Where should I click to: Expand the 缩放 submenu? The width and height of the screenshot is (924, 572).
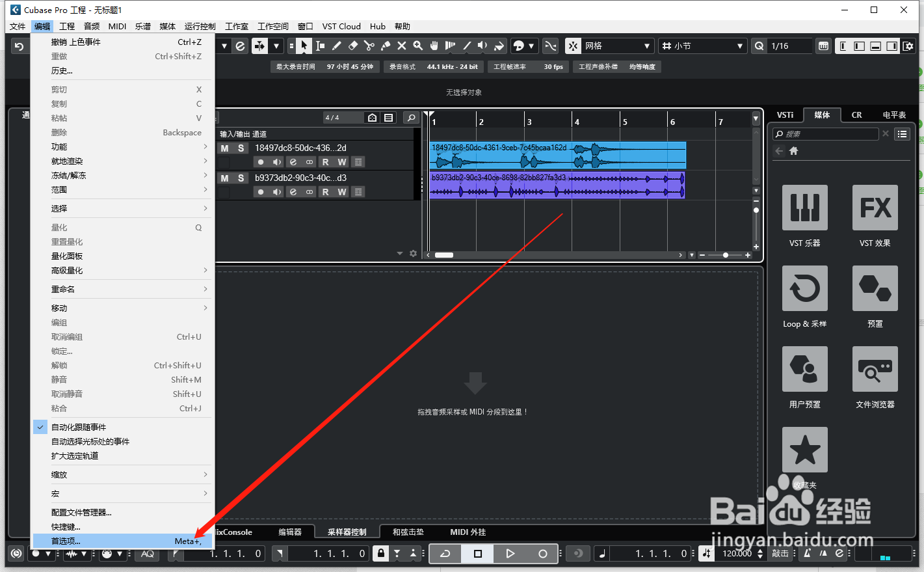pyautogui.click(x=123, y=475)
